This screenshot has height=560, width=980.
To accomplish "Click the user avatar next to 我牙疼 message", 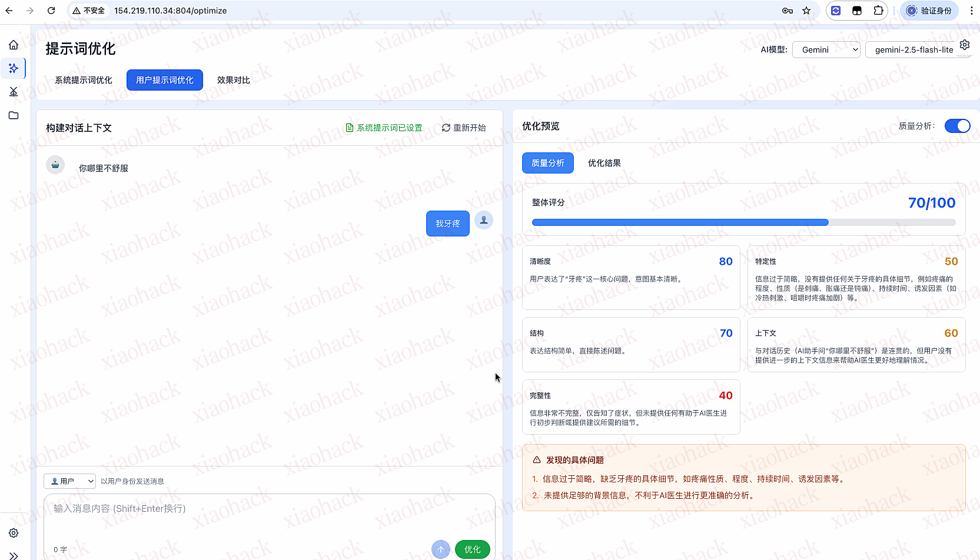I will [483, 220].
